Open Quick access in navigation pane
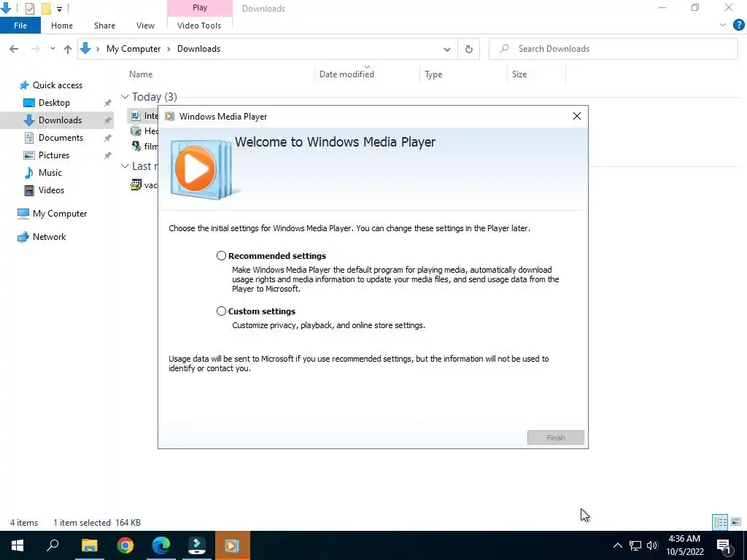747x560 pixels. pos(57,85)
